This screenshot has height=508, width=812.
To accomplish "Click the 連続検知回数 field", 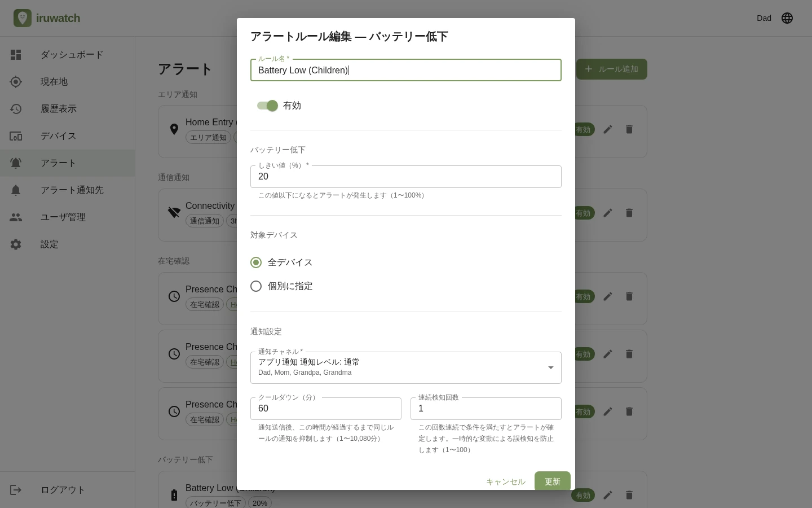I will click(486, 409).
